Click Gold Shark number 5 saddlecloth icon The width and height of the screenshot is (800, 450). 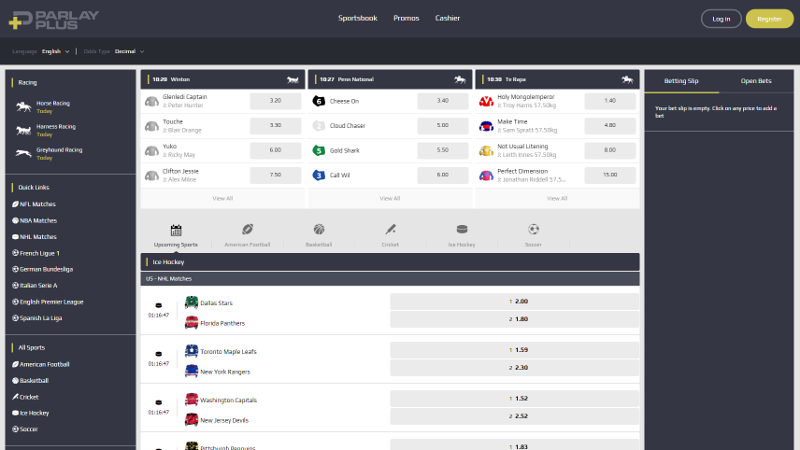(318, 151)
